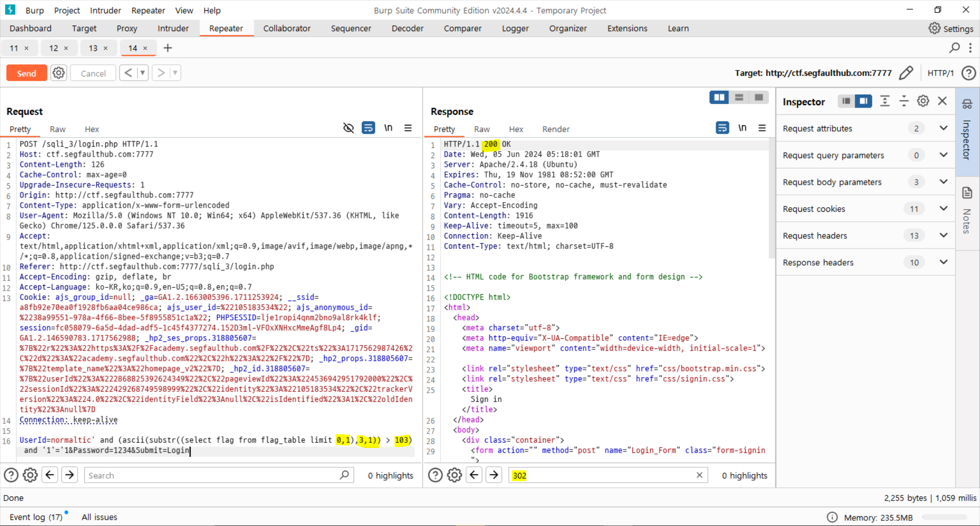Open Event log in status bar
Image resolution: width=980 pixels, height=526 pixels.
point(36,517)
